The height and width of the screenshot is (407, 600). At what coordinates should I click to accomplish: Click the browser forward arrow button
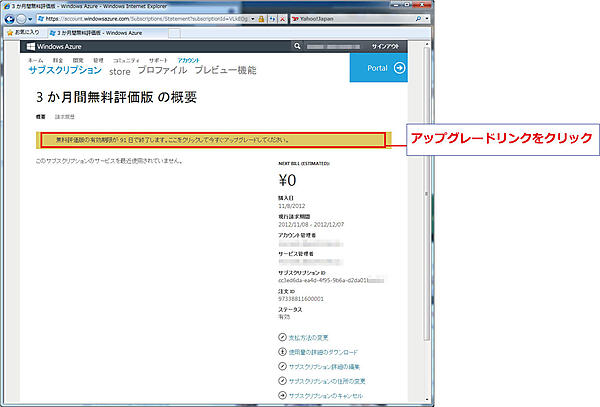28,19
